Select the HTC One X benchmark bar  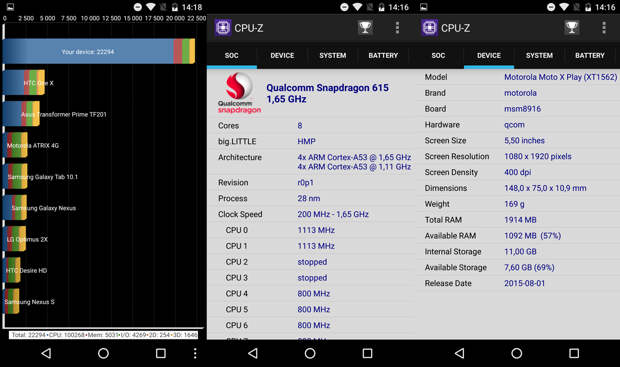tap(24, 83)
